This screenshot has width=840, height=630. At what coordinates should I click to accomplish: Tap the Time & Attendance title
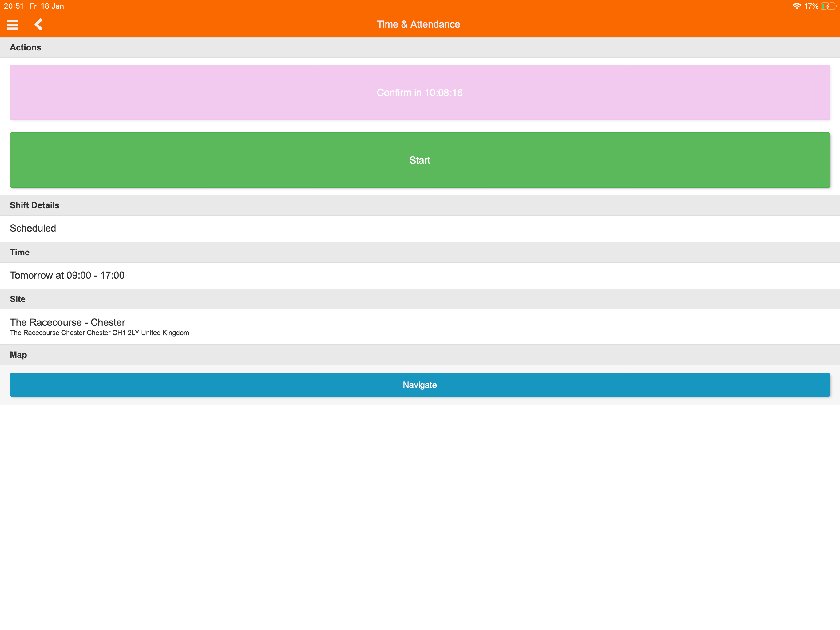click(x=418, y=24)
